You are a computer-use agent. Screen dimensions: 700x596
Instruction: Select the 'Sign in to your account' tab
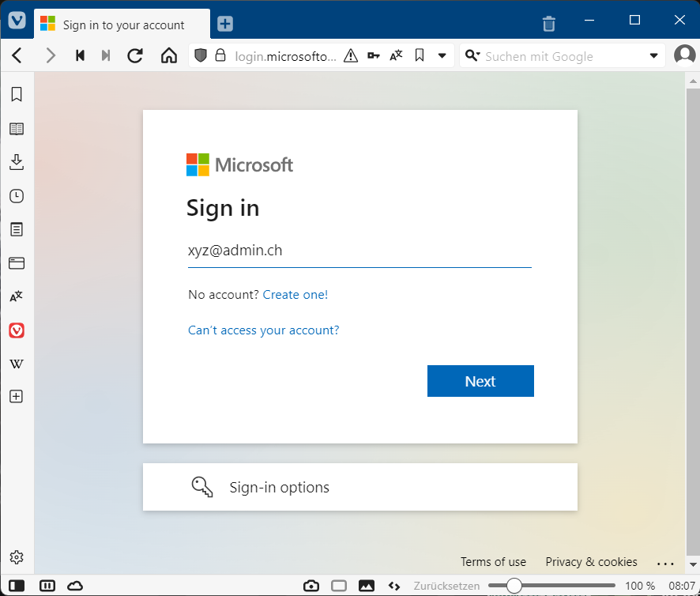[x=122, y=25]
